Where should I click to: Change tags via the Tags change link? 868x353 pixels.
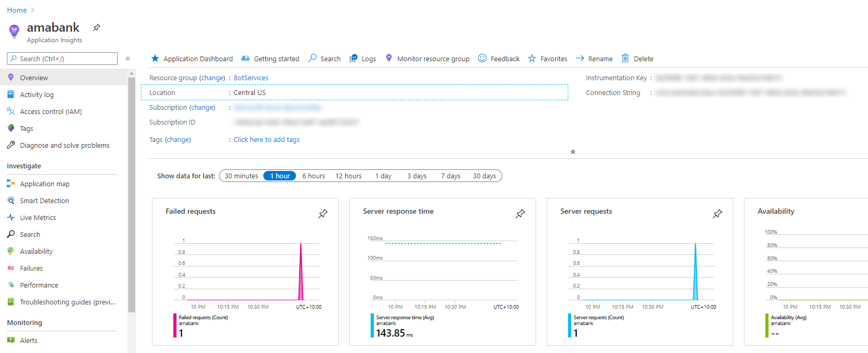point(178,139)
